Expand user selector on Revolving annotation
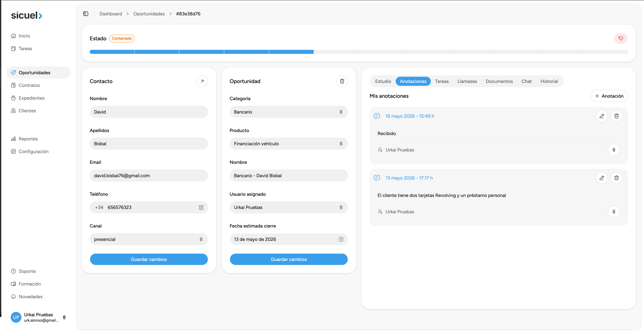The width and height of the screenshot is (644, 332). 614,212
